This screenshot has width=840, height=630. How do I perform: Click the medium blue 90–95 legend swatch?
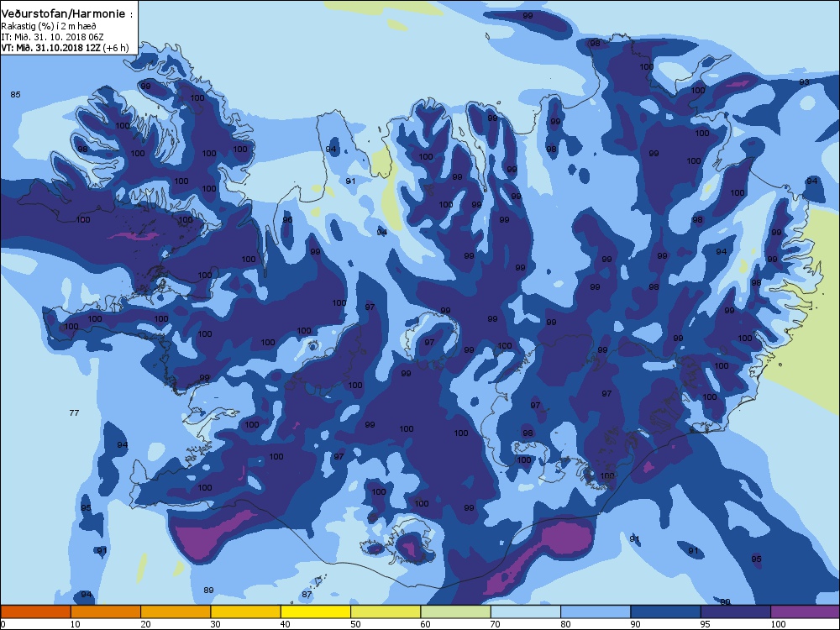click(666, 612)
